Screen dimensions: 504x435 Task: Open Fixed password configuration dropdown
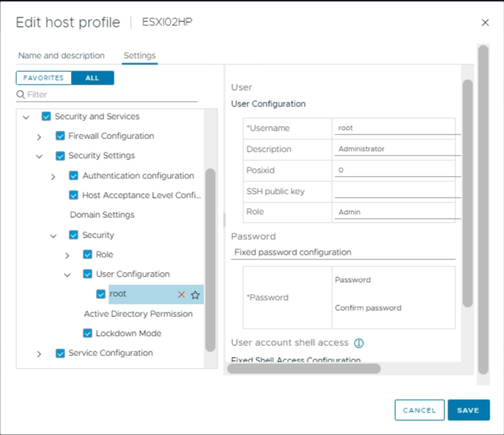pos(343,252)
